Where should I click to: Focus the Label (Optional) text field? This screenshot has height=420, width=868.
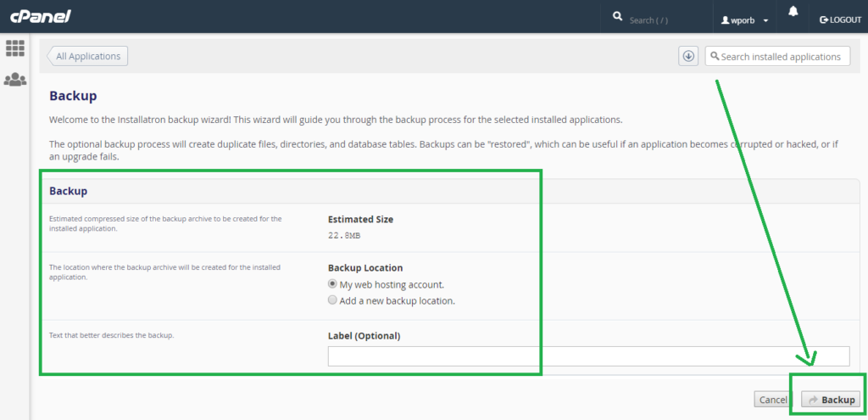tap(588, 356)
